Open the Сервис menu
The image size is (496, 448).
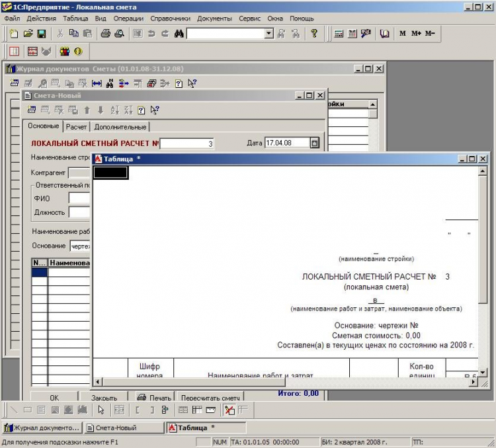[249, 19]
